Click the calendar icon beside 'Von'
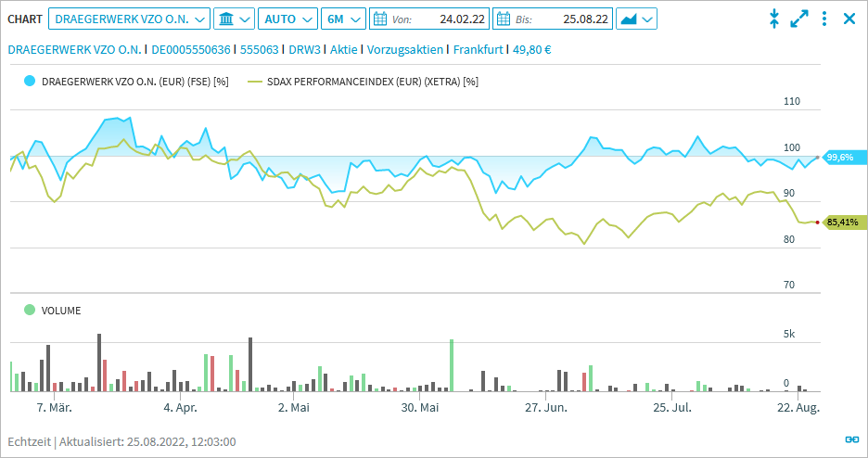 [380, 19]
